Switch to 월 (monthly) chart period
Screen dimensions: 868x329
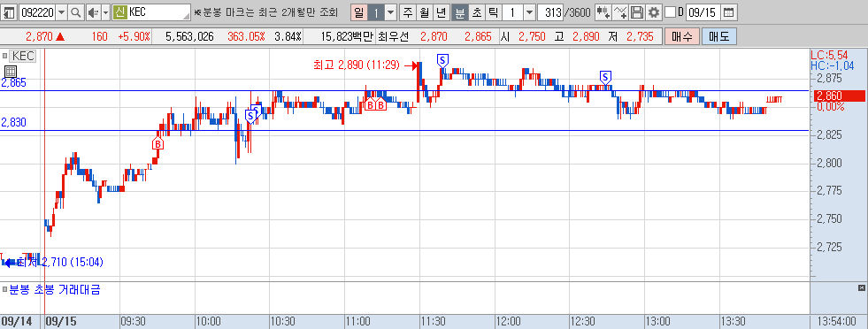pyautogui.click(x=425, y=11)
